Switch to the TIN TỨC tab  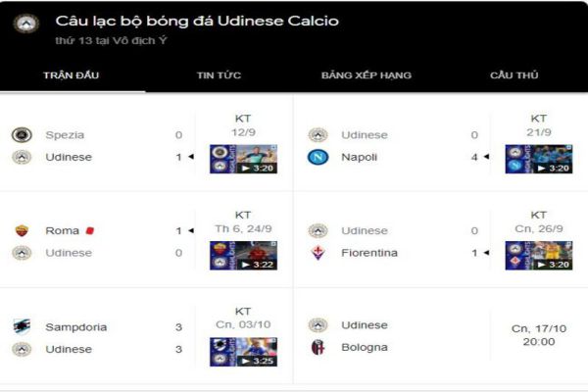click(x=219, y=75)
